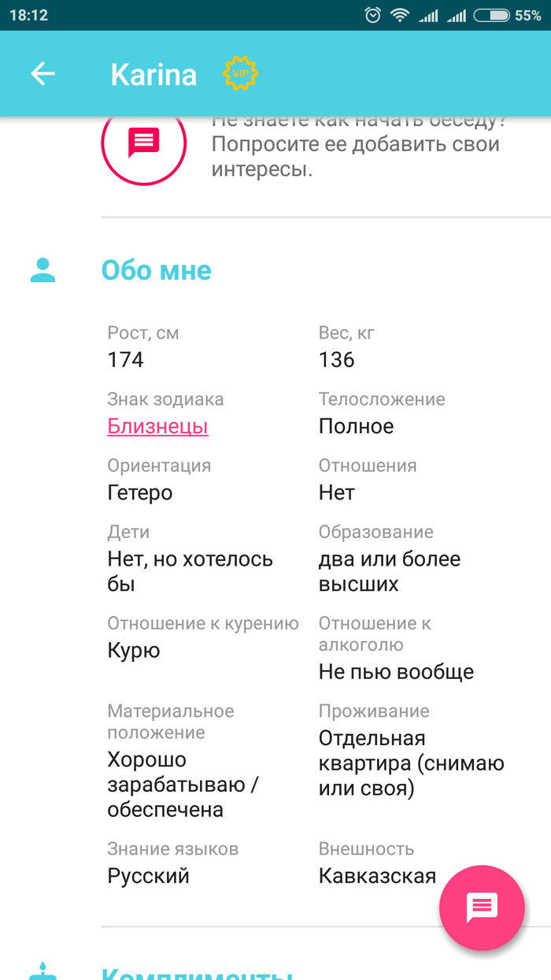551x980 pixels.
Task: Tap the gift icon beside Комплименты
Action: 43,971
